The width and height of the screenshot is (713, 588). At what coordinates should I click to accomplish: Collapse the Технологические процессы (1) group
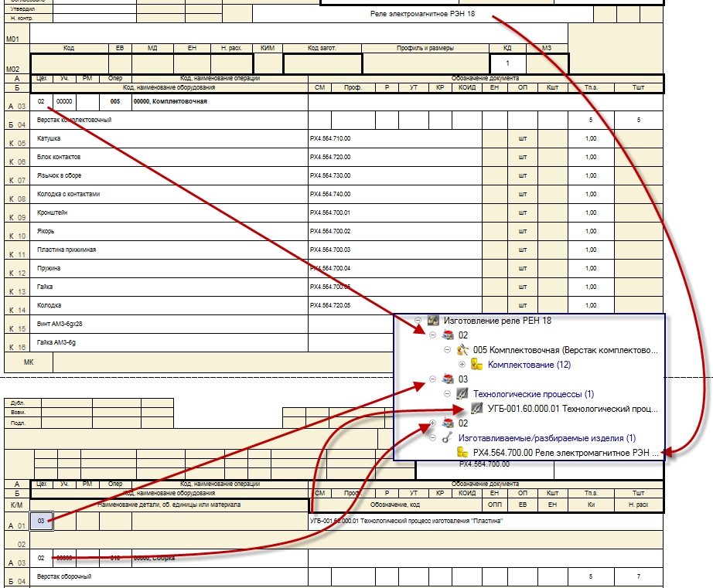click(447, 394)
